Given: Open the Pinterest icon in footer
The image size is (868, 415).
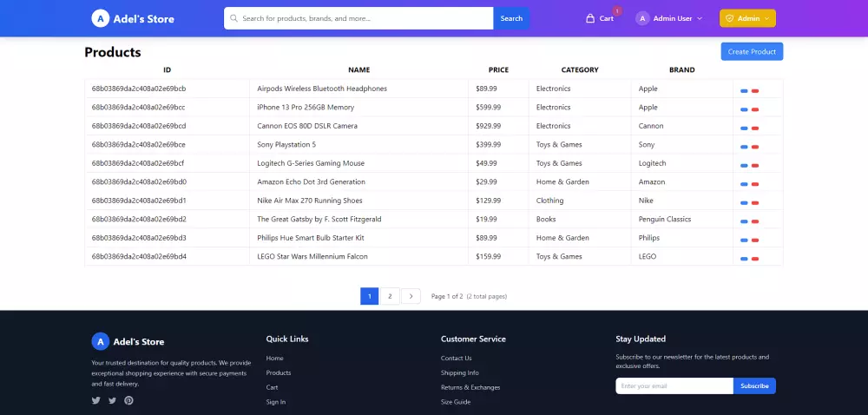Looking at the screenshot, I should pyautogui.click(x=128, y=400).
